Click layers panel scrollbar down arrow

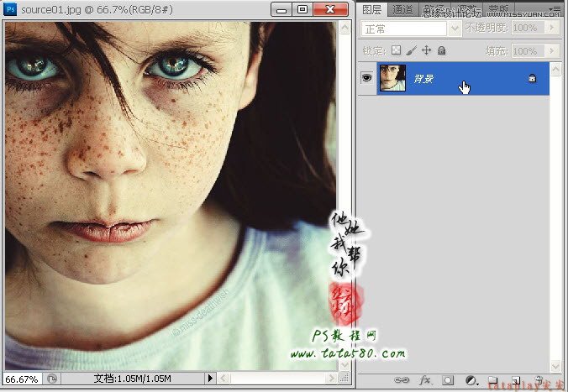coord(555,366)
